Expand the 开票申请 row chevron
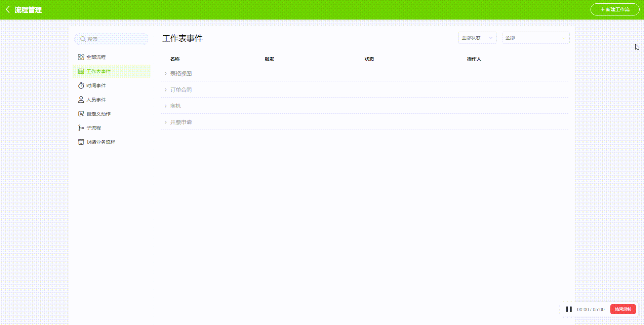The height and width of the screenshot is (325, 644). pos(165,122)
